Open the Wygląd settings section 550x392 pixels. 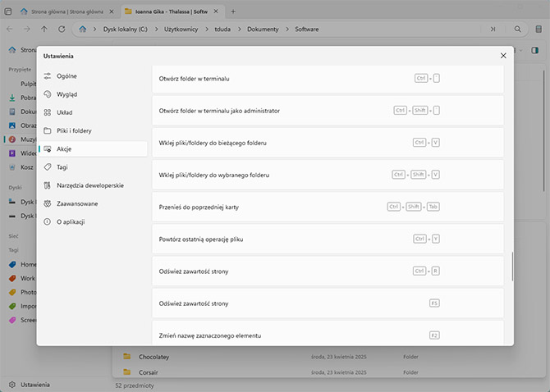coord(93,94)
